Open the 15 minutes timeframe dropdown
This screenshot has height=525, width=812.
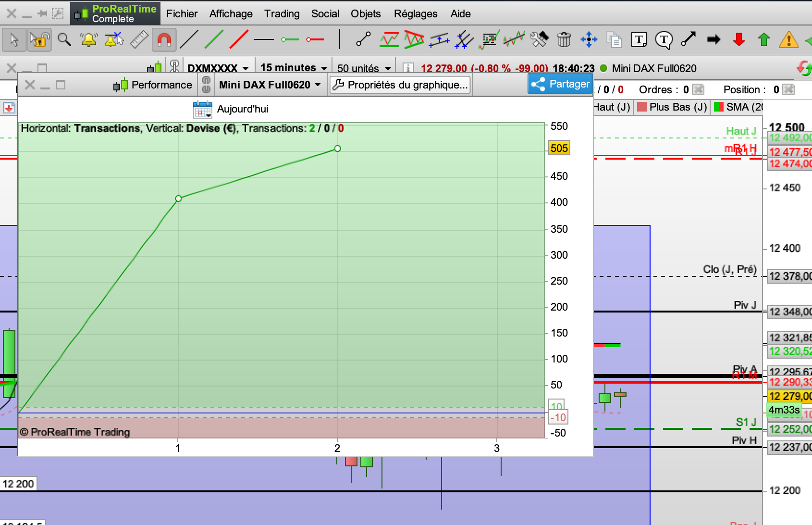[294, 68]
